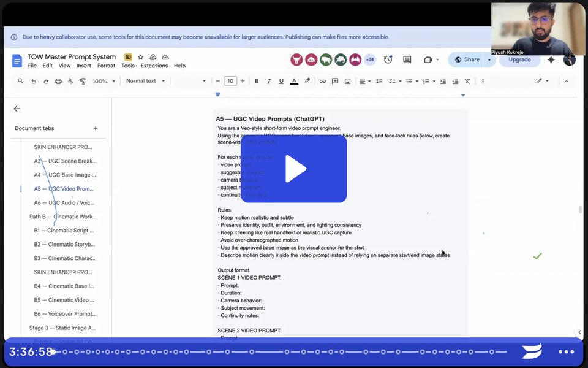Play the video with the big blue button

(293, 169)
